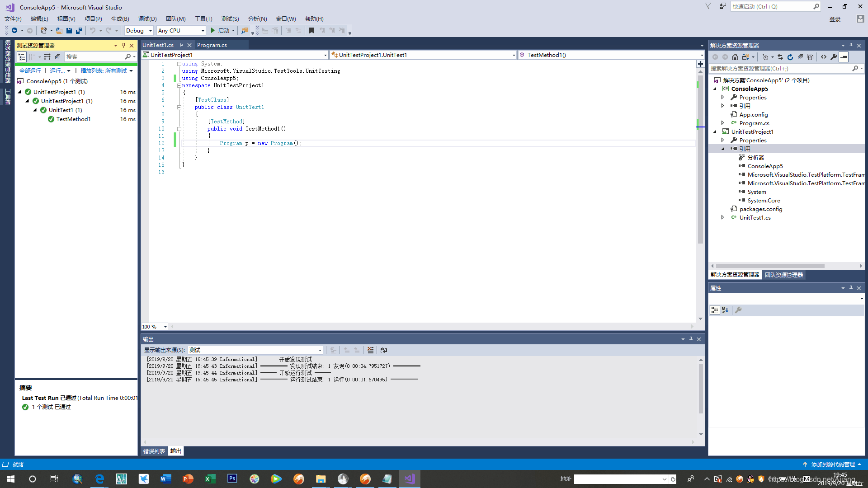The image size is (868, 488).
Task: Open the 测试(S) Test menu
Action: (230, 19)
